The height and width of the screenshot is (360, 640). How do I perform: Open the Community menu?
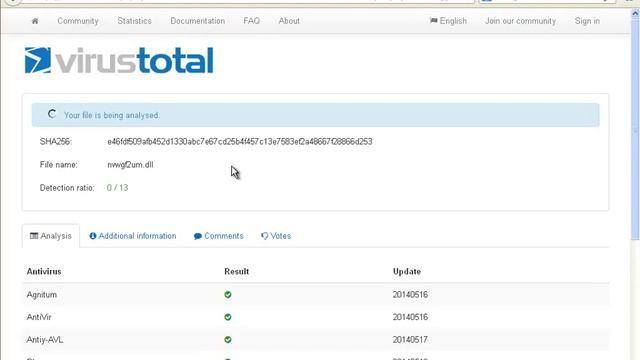coord(78,21)
